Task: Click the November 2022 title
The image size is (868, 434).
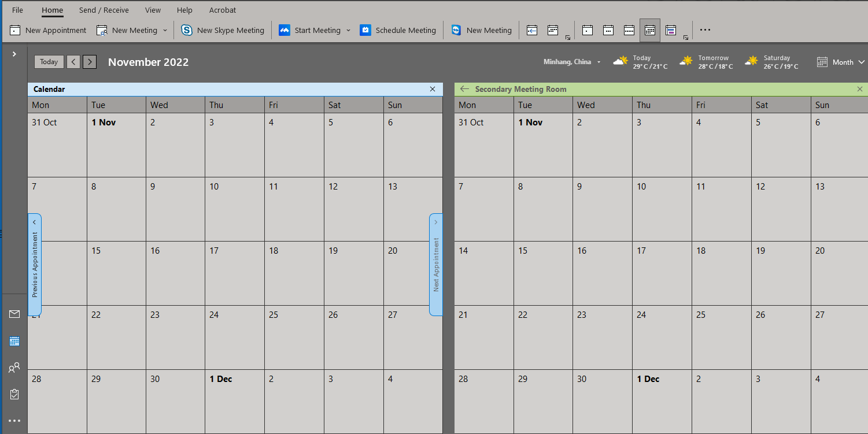Action: pyautogui.click(x=148, y=62)
